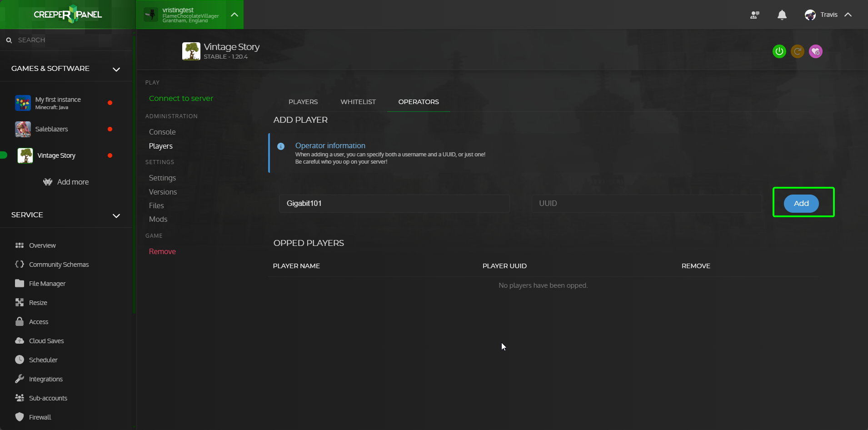Click the Overview grid icon
Image resolution: width=868 pixels, height=430 pixels.
(x=20, y=245)
